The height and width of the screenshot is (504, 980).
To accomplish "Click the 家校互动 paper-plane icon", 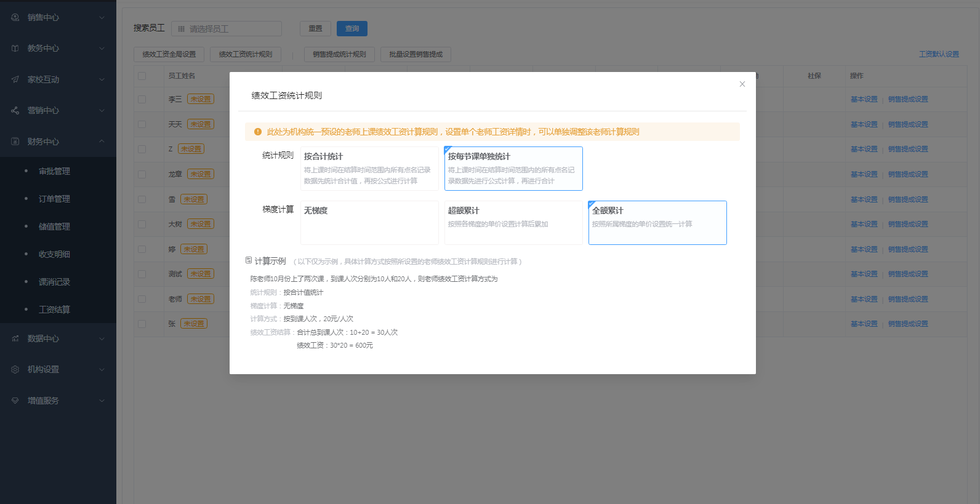I will point(15,79).
